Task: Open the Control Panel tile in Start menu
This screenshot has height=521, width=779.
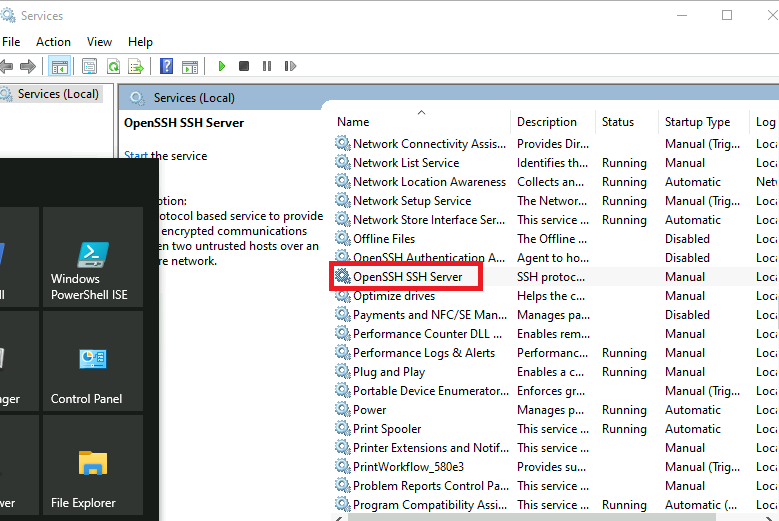Action: 93,361
